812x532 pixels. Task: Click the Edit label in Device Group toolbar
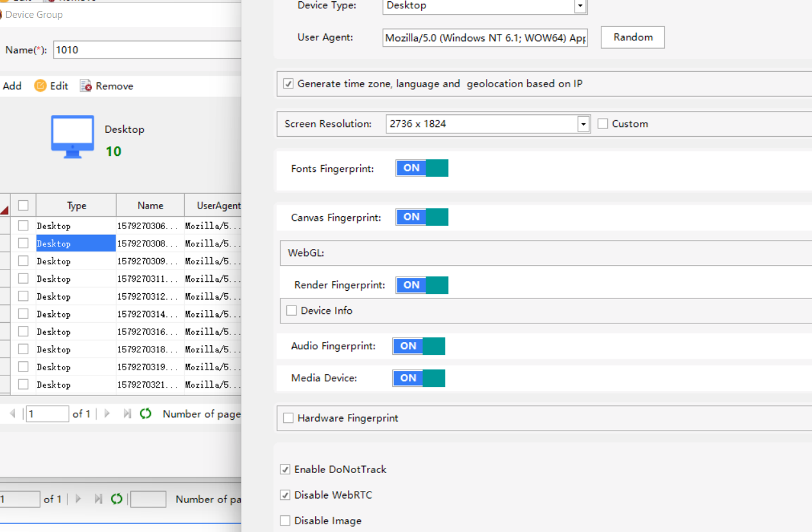click(59, 86)
